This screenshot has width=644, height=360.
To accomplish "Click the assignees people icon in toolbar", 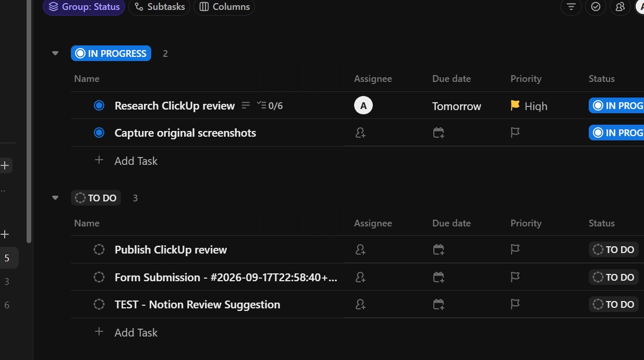I will coord(620,7).
